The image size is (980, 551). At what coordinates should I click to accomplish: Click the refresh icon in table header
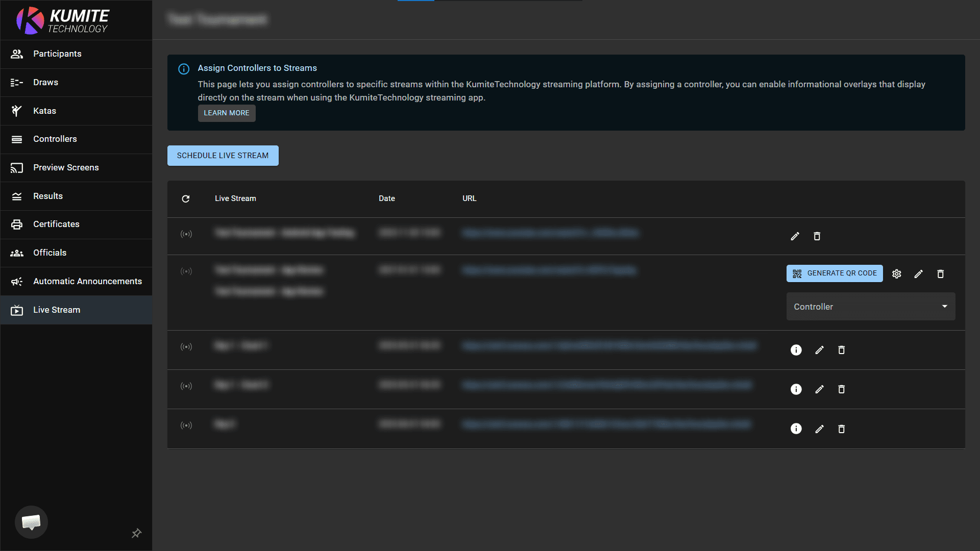coord(186,198)
